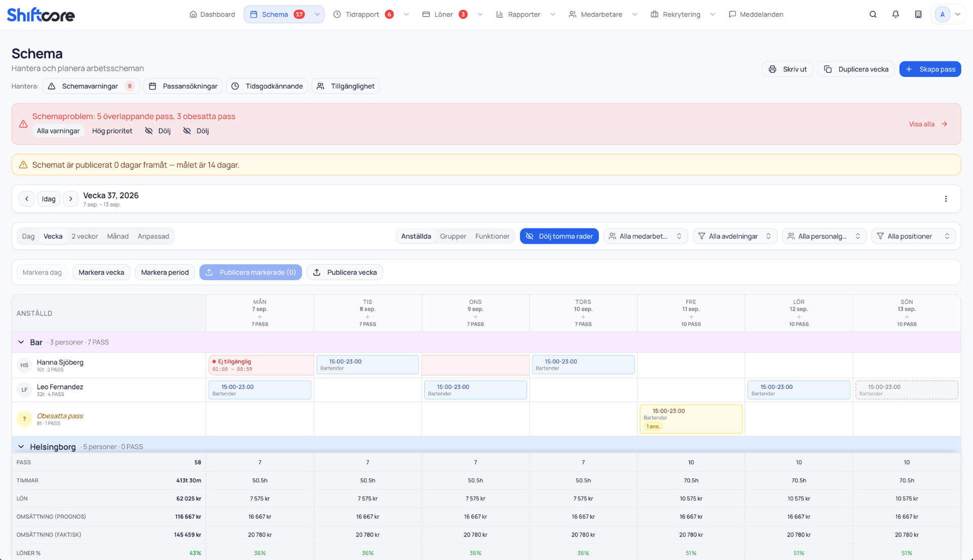Toggle Dölj tomma rader filter
973x560 pixels.
(559, 236)
